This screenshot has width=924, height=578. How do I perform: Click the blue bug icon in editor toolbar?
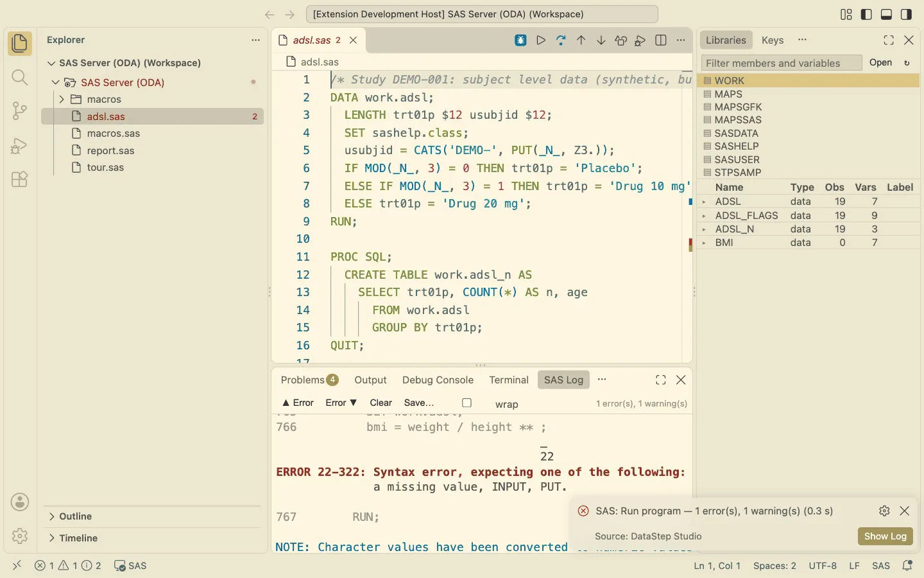521,40
